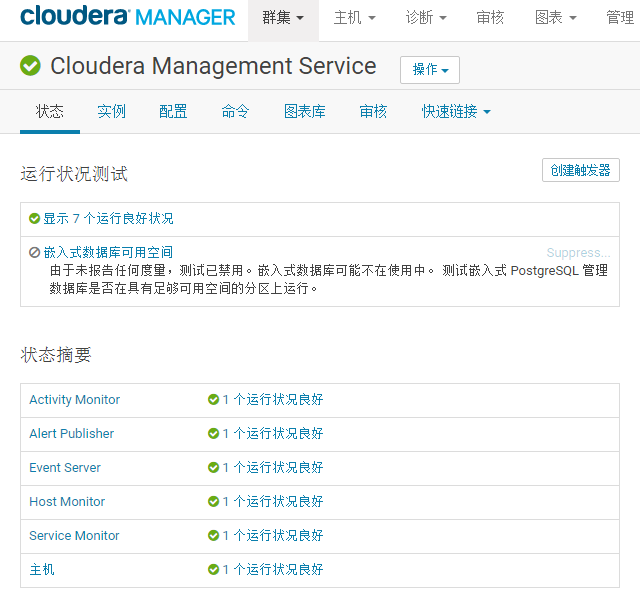Click the Activity Monitor green status icon
This screenshot has width=640, height=601.
213,399
